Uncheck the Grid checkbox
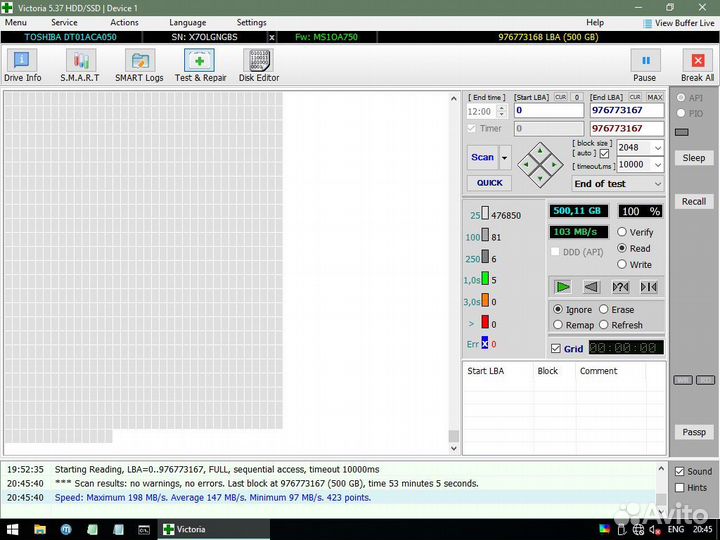The height and width of the screenshot is (540, 720). tap(556, 349)
